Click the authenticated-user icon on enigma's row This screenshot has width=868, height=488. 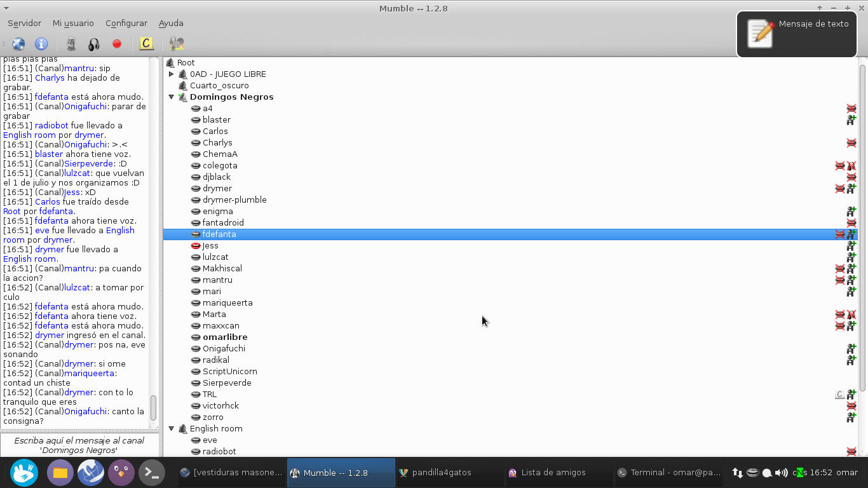[851, 211]
